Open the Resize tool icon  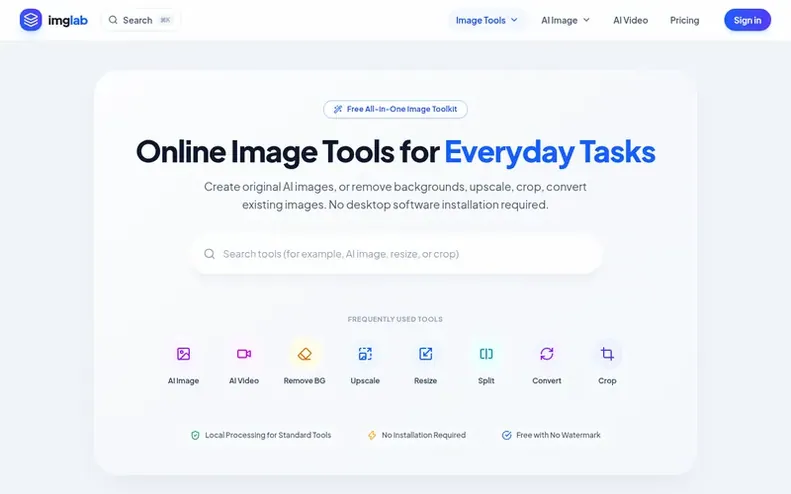[x=426, y=354]
